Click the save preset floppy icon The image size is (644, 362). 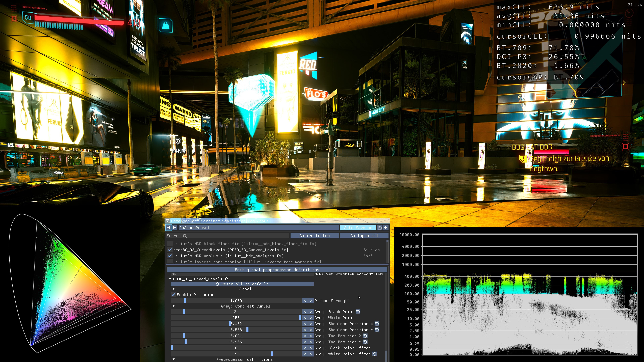[379, 228]
